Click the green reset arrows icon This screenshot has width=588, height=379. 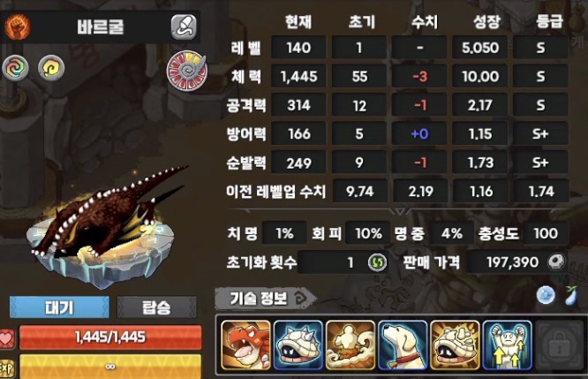point(377,262)
